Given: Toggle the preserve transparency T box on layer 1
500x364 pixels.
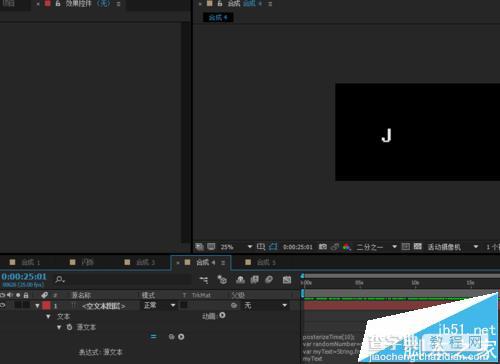Looking at the screenshot, I should point(184,305).
